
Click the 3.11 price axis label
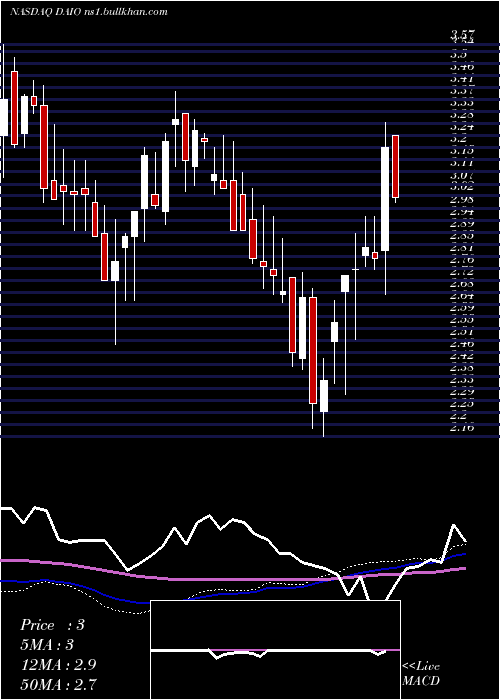coord(463,163)
